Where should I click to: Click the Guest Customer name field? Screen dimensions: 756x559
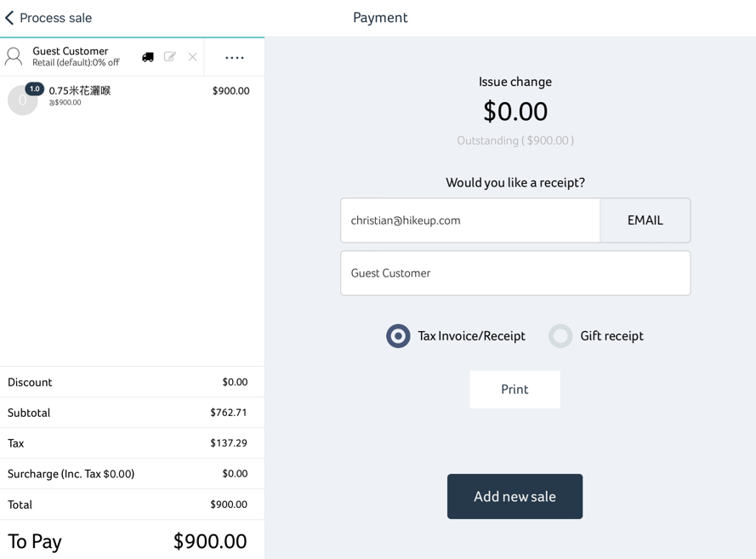(515, 273)
